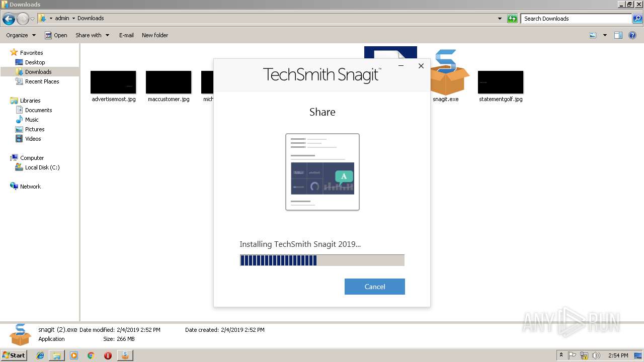Open address bar history dropdown
This screenshot has width=644, height=362.
pos(500,19)
